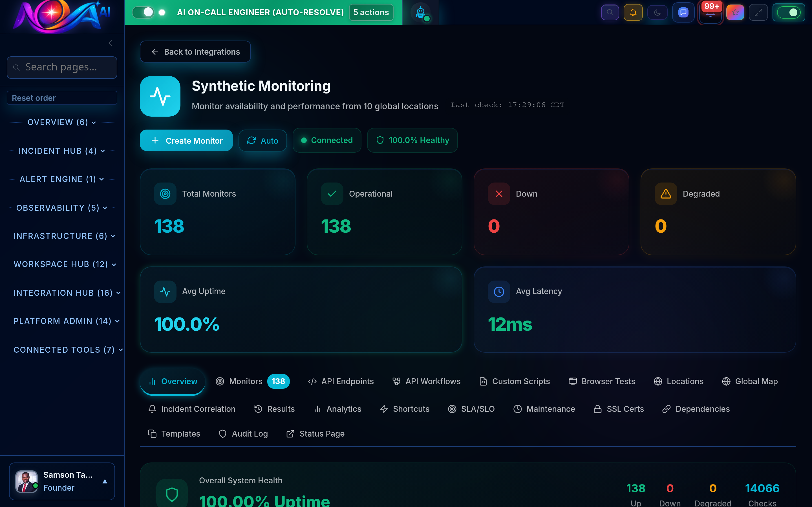Image resolution: width=812 pixels, height=507 pixels.
Task: Open the chat messenger icon
Action: 683,12
